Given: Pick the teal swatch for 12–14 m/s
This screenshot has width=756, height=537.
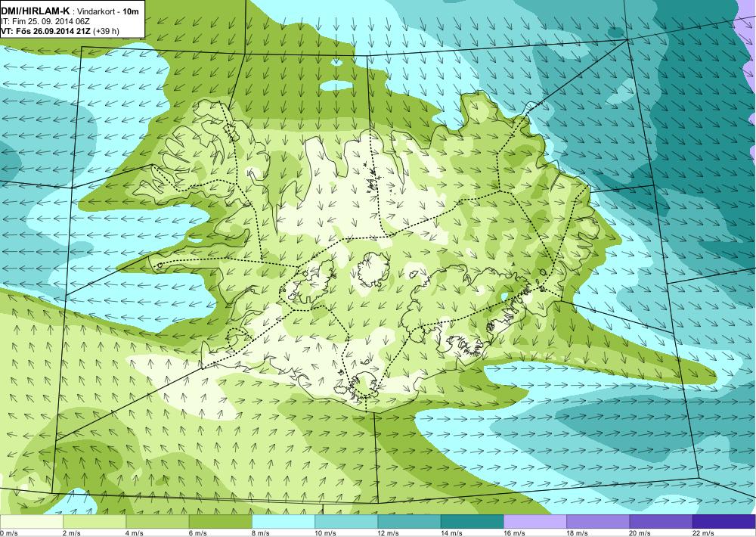Looking at the screenshot, I should 409,522.
